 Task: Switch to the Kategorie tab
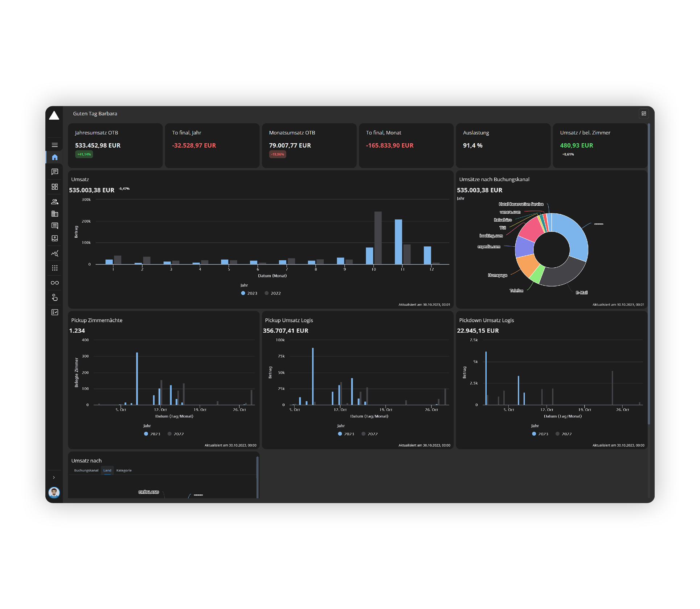pyautogui.click(x=124, y=471)
